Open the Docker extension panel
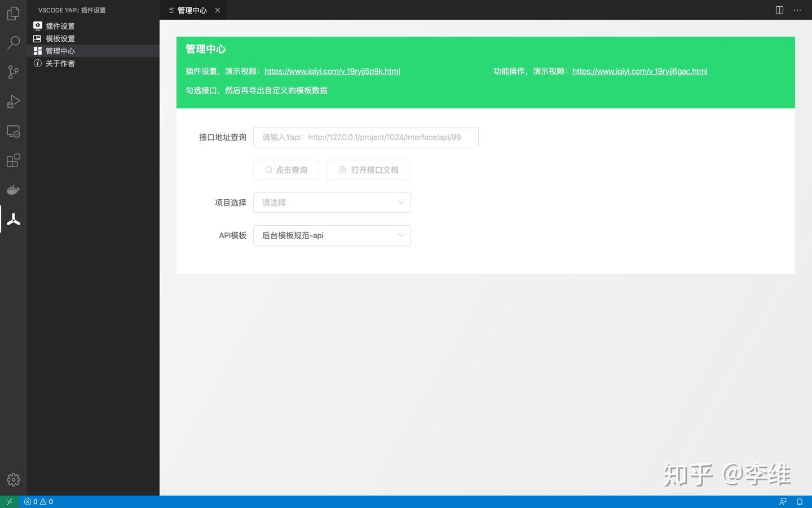812x508 pixels. point(13,190)
